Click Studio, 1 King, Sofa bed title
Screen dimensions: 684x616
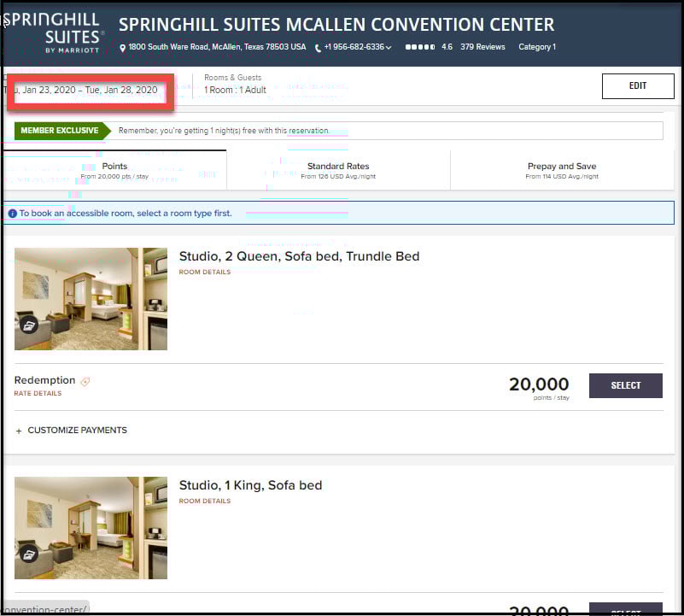pos(250,485)
